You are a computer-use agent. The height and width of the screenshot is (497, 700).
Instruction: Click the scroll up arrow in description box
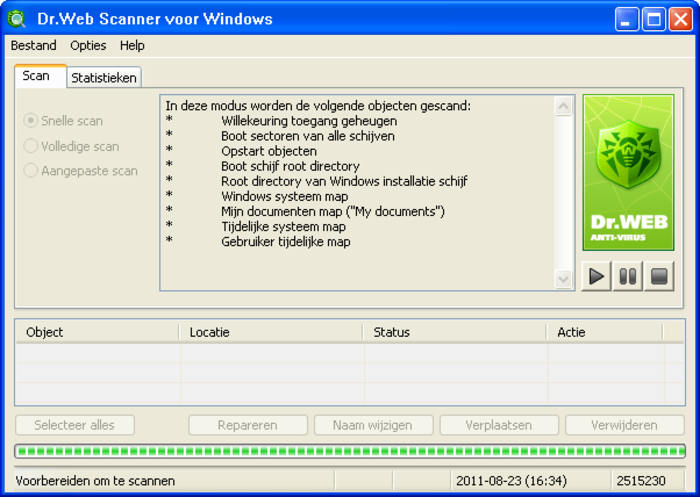(563, 106)
